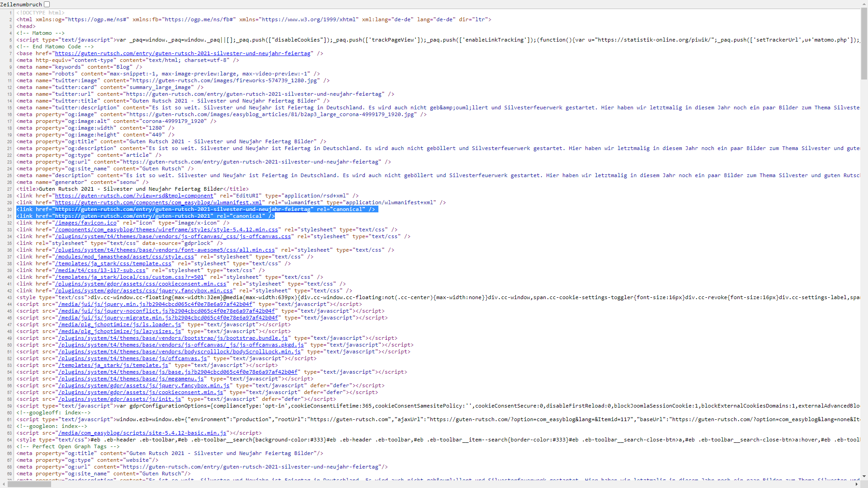Viewport: 868px width, 488px height.
Task: Toggle the Zeilenumbruch line wrap checkbox
Action: pos(47,5)
